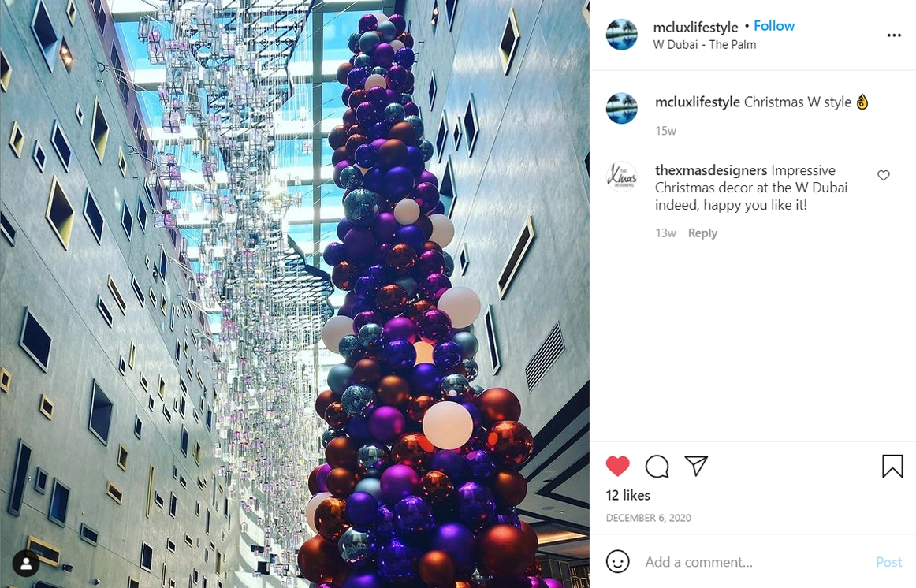Viewport: 916px width, 588px height.
Task: Follow the mcluxlifestyle account
Action: (x=774, y=26)
